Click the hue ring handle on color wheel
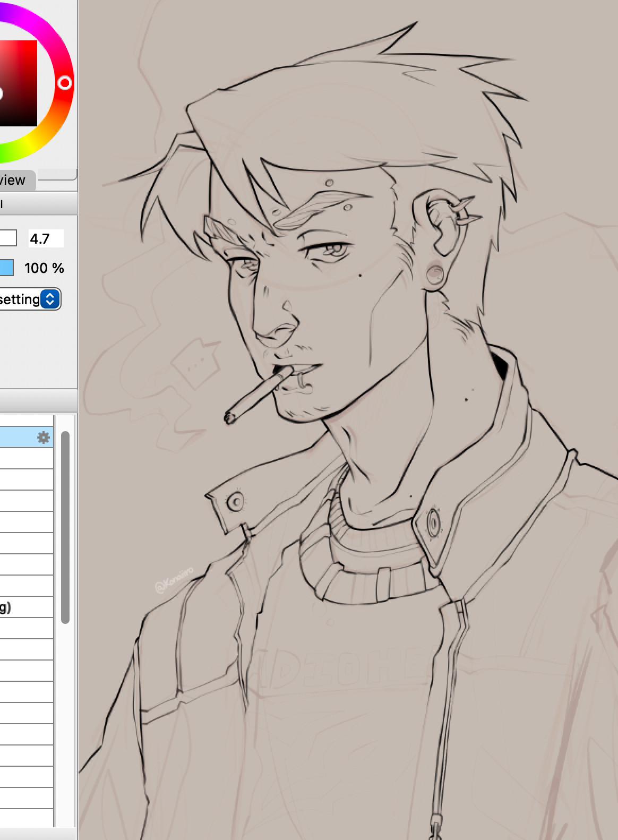The width and height of the screenshot is (618, 840). coord(65,83)
